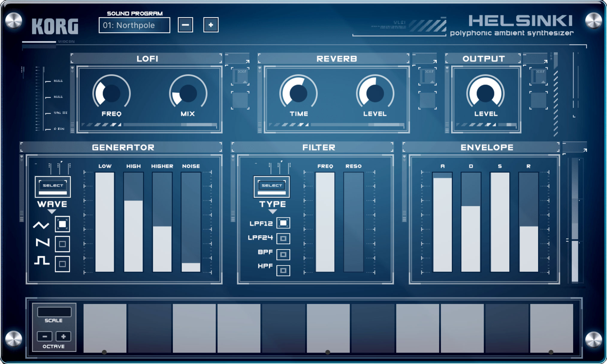The height and width of the screenshot is (364, 607).
Task: Play the ninth keyboard pad
Action: (462, 328)
